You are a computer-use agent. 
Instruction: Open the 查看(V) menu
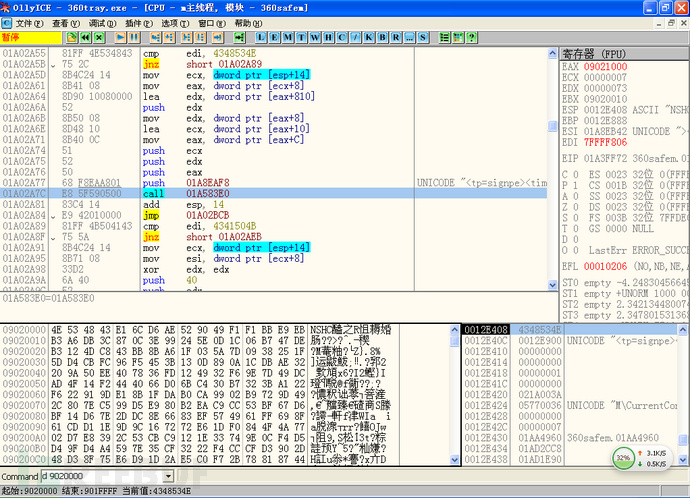pyautogui.click(x=66, y=23)
